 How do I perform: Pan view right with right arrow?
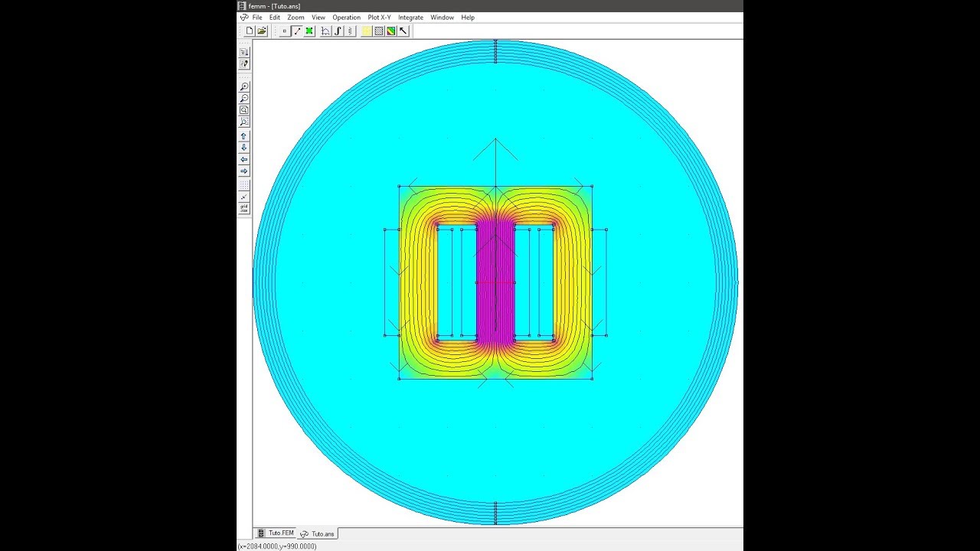pyautogui.click(x=244, y=171)
